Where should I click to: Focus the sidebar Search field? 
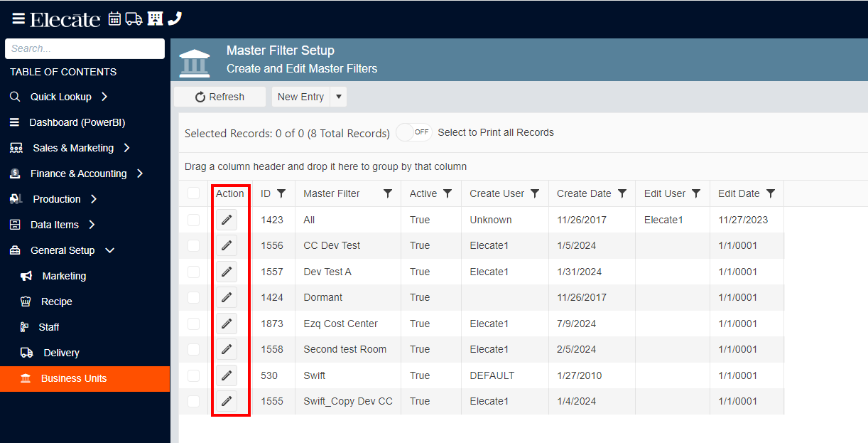coord(85,48)
